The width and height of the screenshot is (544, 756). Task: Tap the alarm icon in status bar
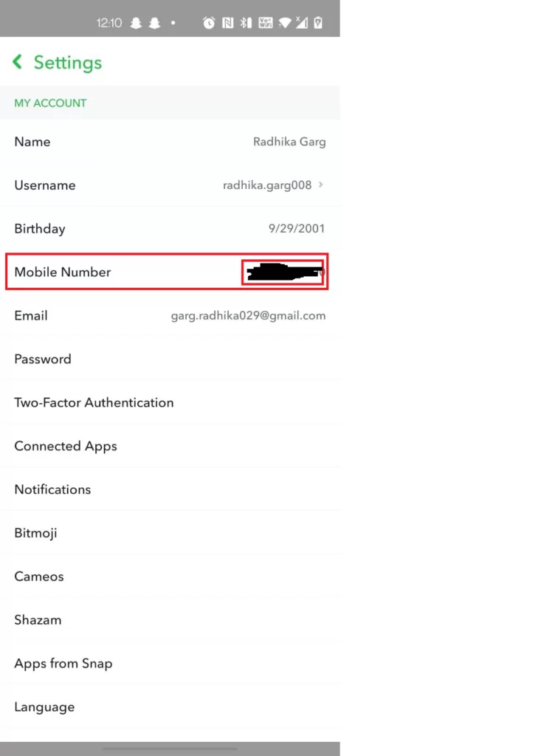209,23
